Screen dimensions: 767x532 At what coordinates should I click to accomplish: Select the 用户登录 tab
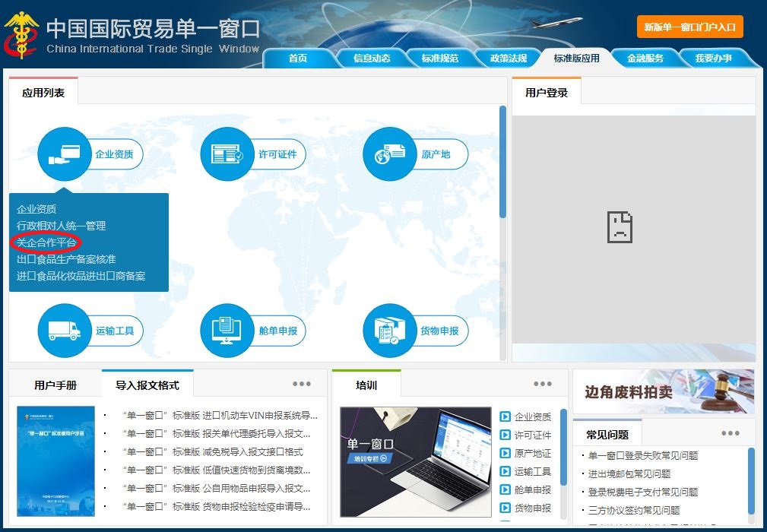coord(547,91)
